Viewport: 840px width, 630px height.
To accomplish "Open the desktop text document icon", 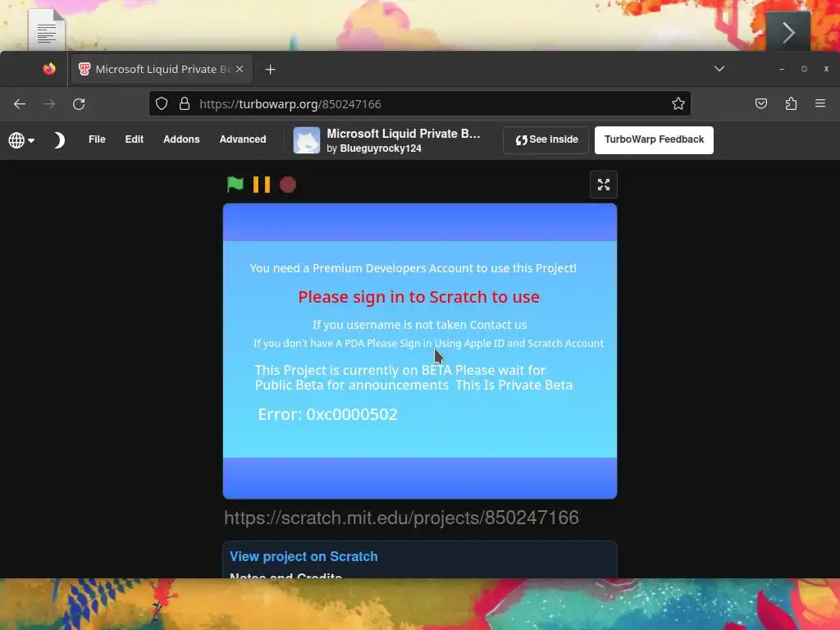I will click(47, 30).
